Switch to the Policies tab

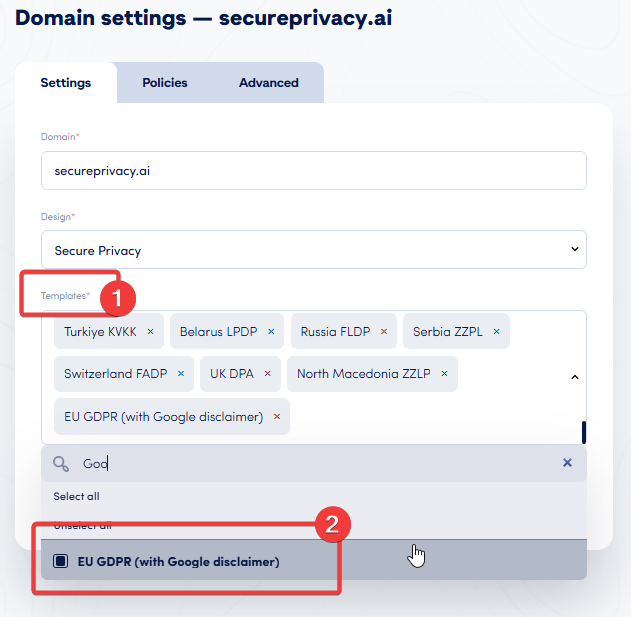point(165,83)
